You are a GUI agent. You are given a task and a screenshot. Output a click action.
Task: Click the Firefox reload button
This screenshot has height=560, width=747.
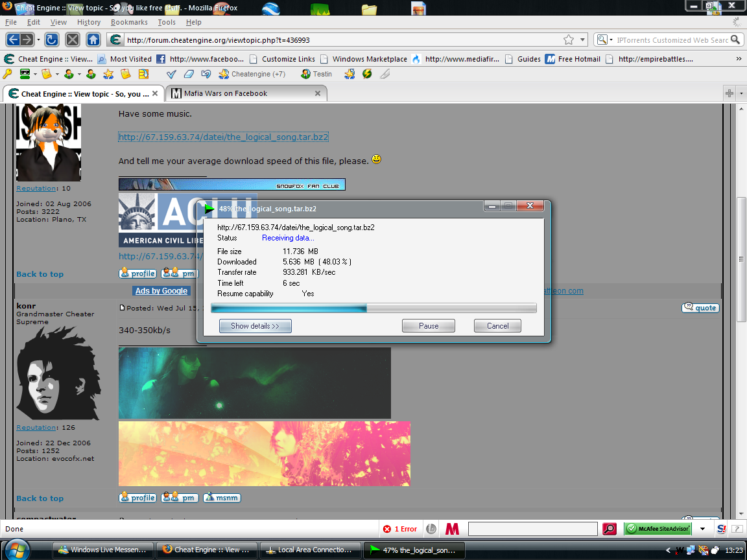52,40
